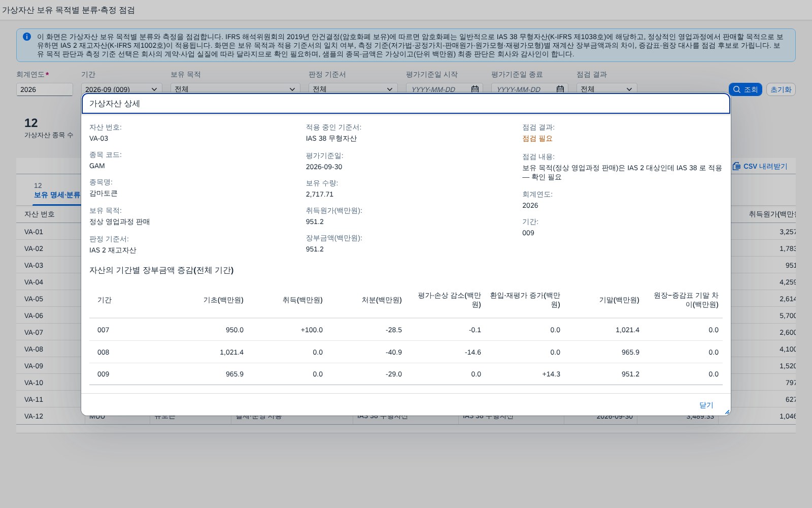Click the 기말(백만원) column header
Screen dimensions: 812x508
(619, 300)
